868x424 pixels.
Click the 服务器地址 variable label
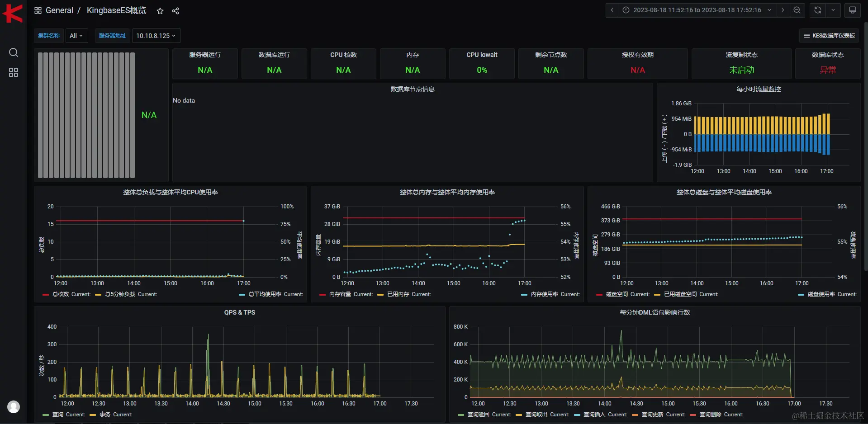pyautogui.click(x=113, y=36)
